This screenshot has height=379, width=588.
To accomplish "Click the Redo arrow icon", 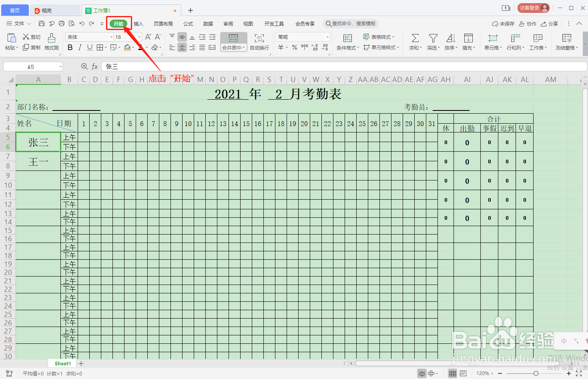I will coord(92,24).
